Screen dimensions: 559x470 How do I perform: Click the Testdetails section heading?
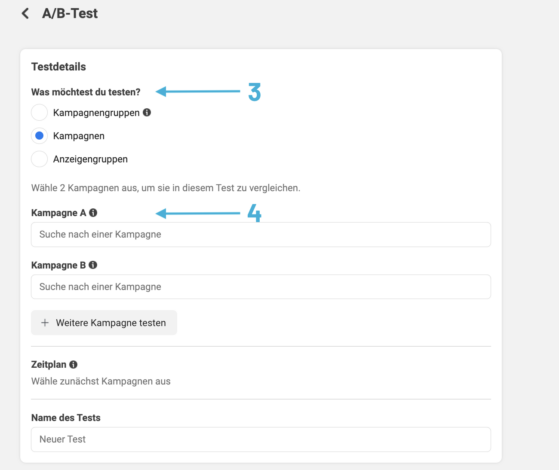point(59,67)
